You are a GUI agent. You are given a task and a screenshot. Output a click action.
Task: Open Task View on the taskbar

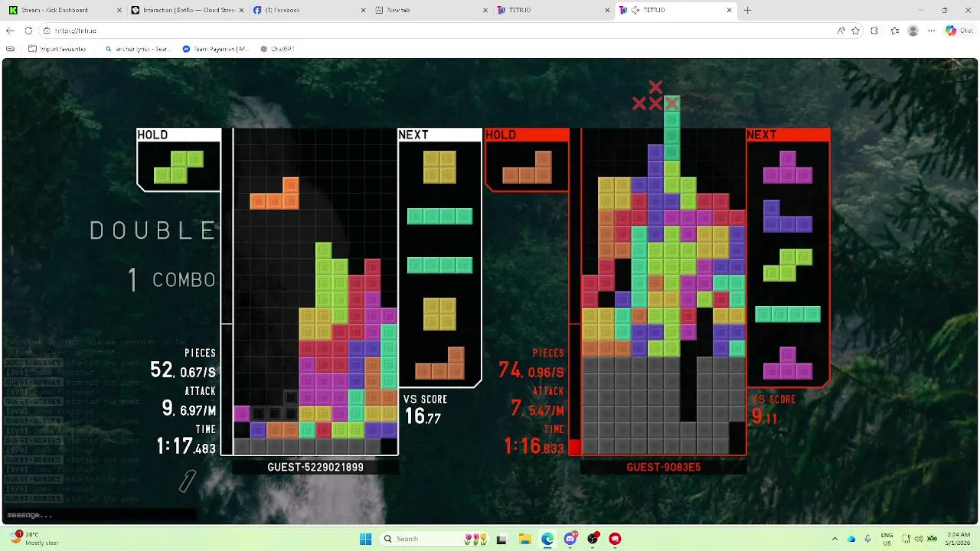pos(501,539)
